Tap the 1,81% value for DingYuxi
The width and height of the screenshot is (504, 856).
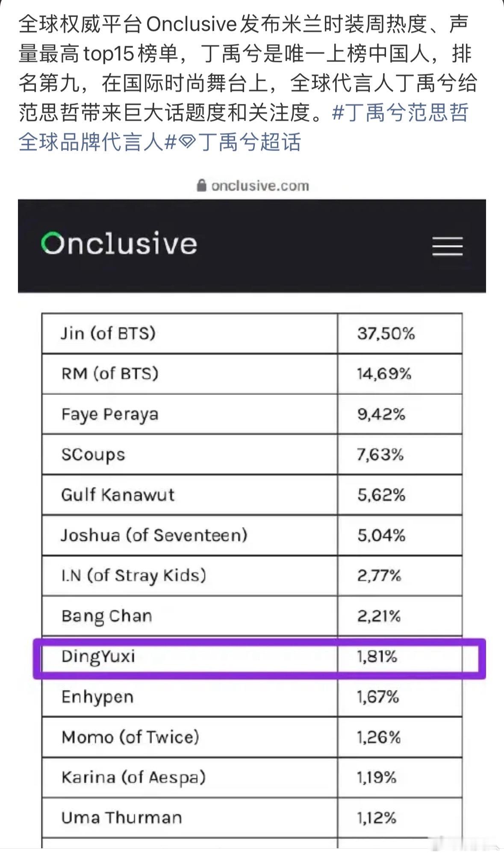pyautogui.click(x=377, y=656)
